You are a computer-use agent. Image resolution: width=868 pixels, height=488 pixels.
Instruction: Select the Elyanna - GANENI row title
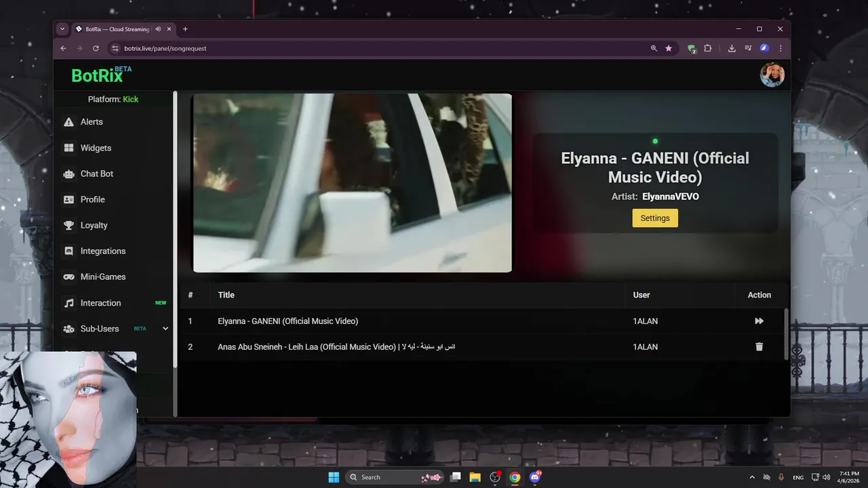click(288, 321)
